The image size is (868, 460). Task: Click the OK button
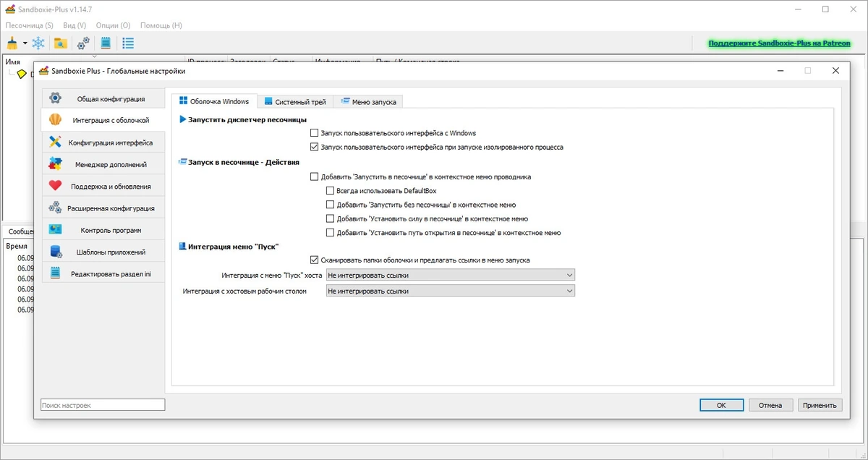tap(721, 406)
